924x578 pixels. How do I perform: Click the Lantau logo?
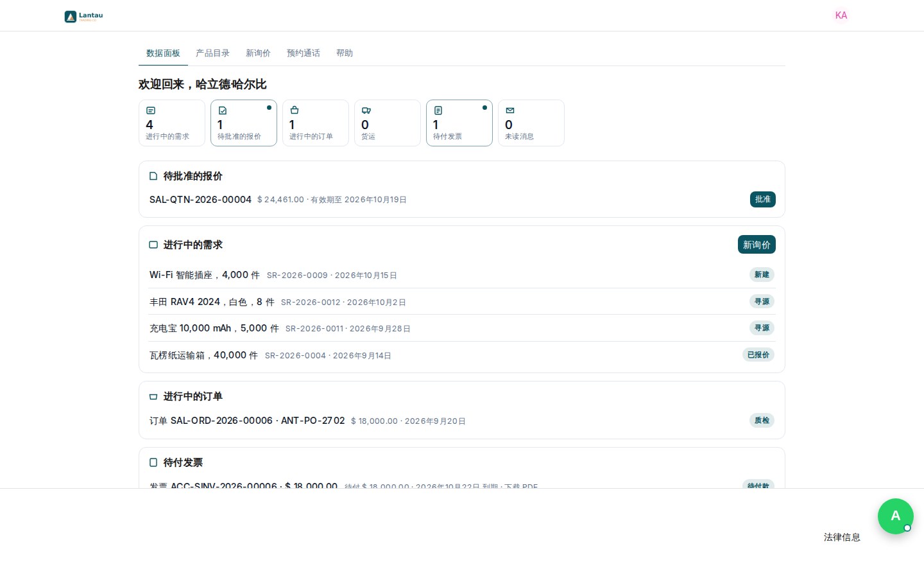click(x=84, y=16)
